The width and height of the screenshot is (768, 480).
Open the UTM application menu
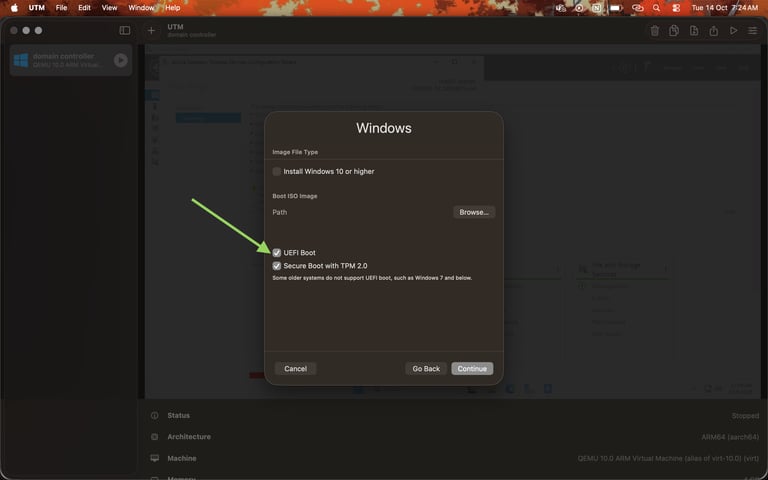[37, 8]
